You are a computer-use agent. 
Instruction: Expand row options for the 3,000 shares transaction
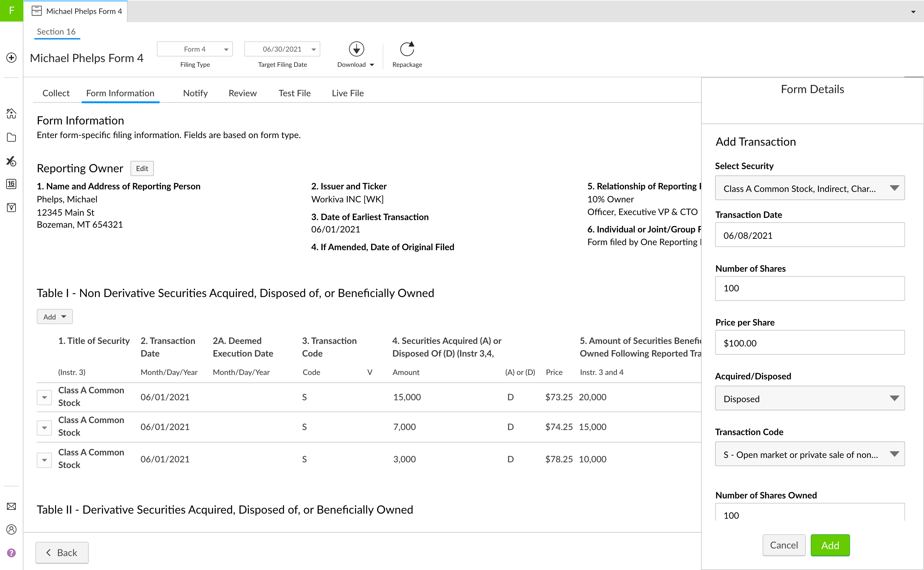click(44, 460)
